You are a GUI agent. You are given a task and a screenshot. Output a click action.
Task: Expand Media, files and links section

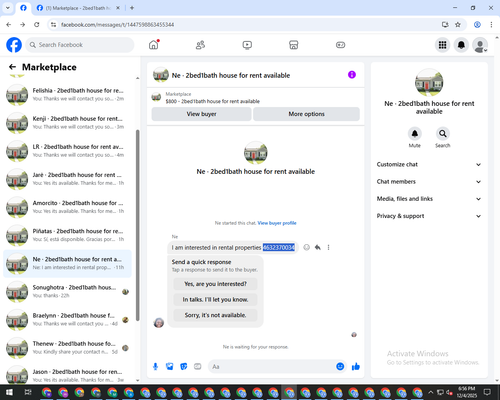429,199
